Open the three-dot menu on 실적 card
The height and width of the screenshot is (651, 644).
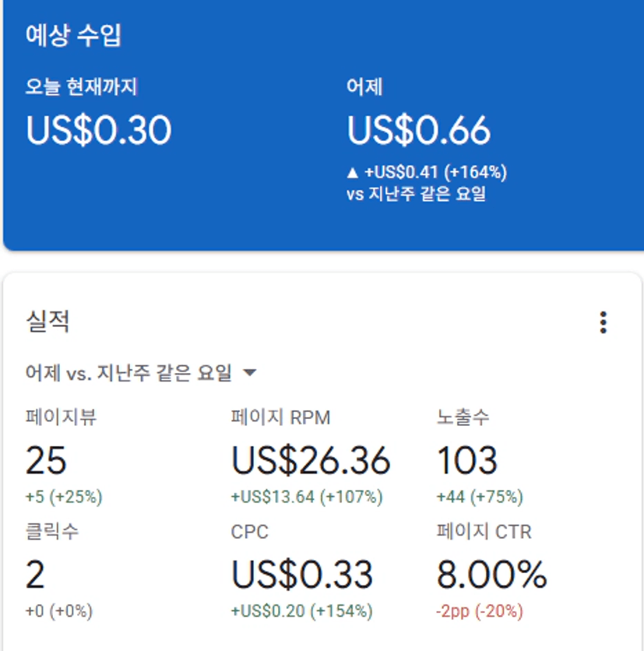pyautogui.click(x=603, y=322)
